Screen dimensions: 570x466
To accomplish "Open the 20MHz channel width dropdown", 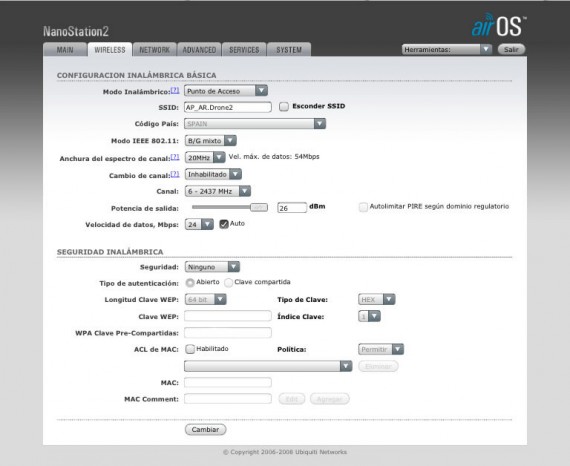I will [x=205, y=157].
